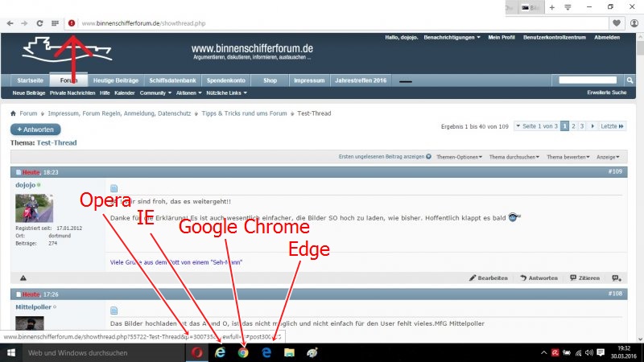
Task: Open the Heutige Beiträge tab
Action: [116, 80]
